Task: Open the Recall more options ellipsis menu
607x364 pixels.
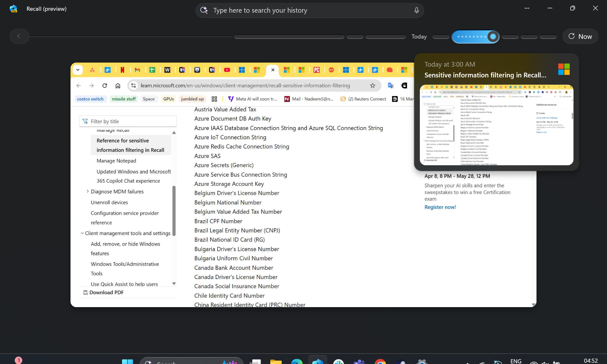Action: click(x=527, y=9)
